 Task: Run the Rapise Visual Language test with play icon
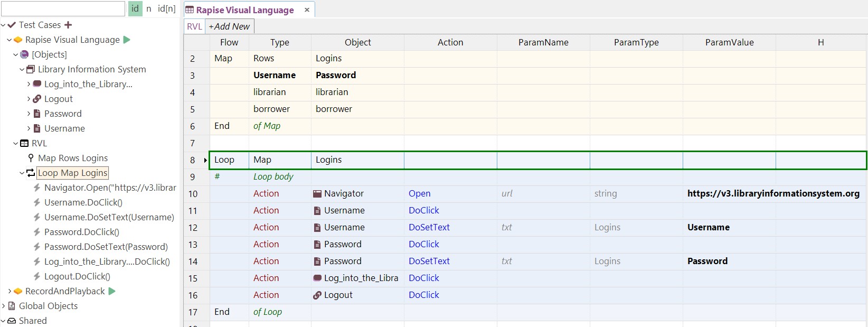127,40
